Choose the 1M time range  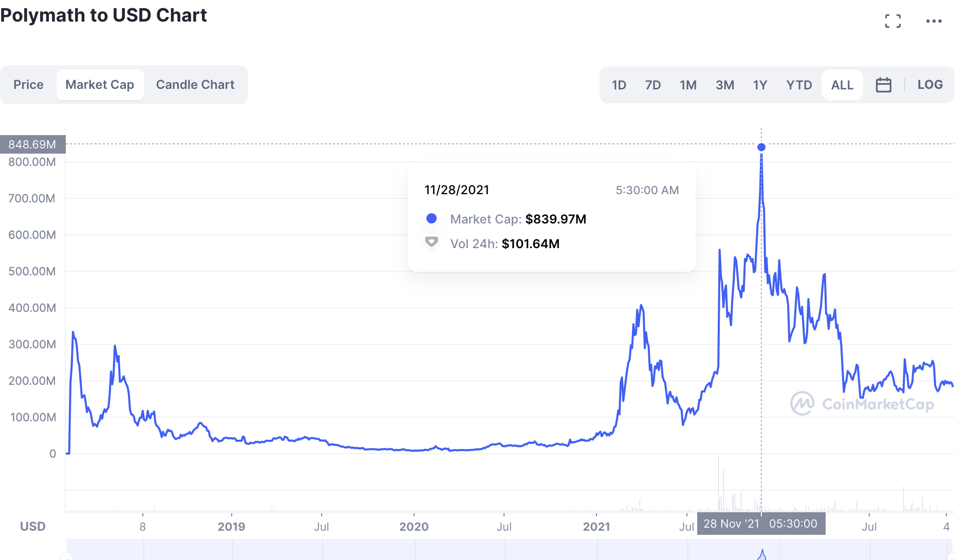click(688, 85)
